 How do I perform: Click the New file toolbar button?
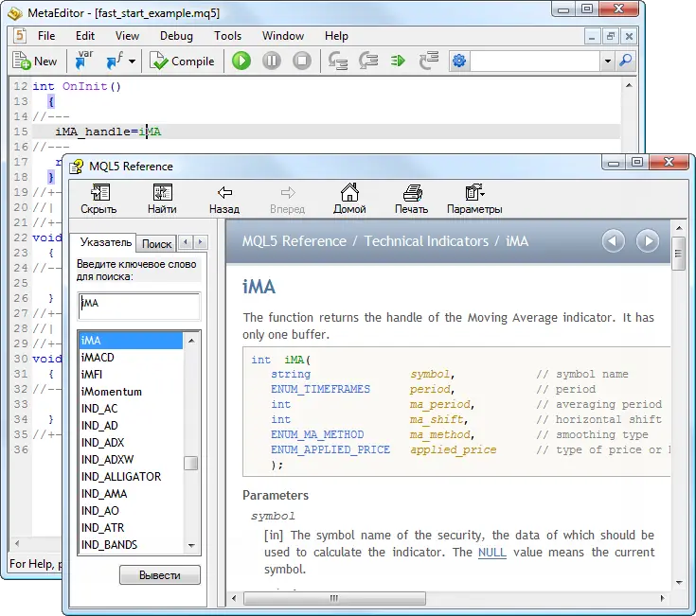click(x=35, y=62)
